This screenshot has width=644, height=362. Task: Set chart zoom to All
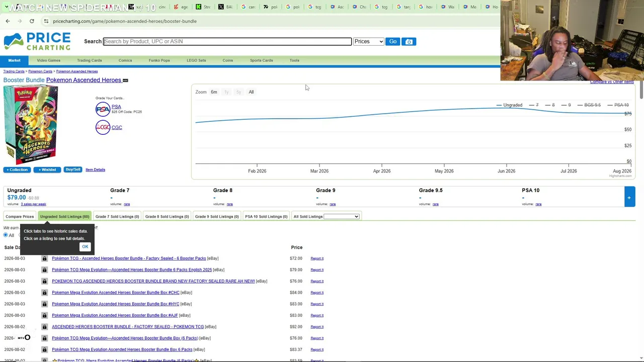[x=251, y=92]
